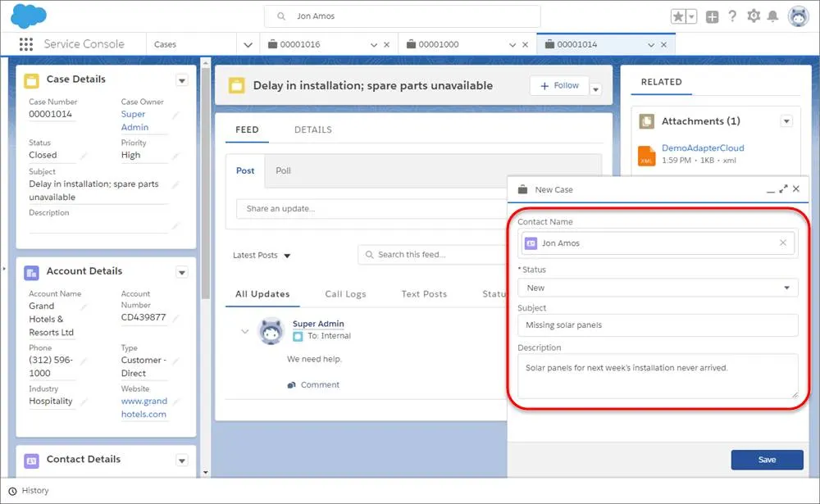Open the History utility bar item
Screen dimensions: 820x504
pyautogui.click(x=29, y=491)
